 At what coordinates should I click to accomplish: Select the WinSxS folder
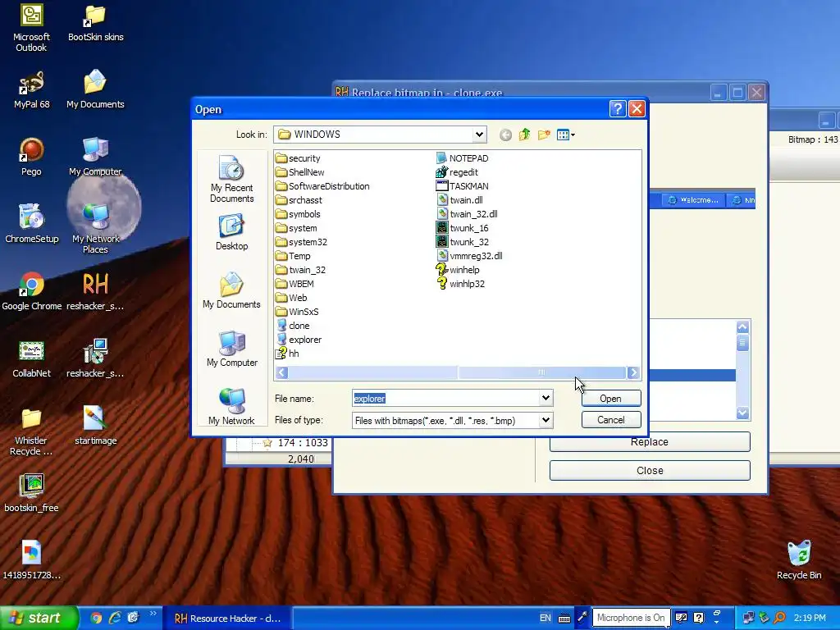coord(297,311)
